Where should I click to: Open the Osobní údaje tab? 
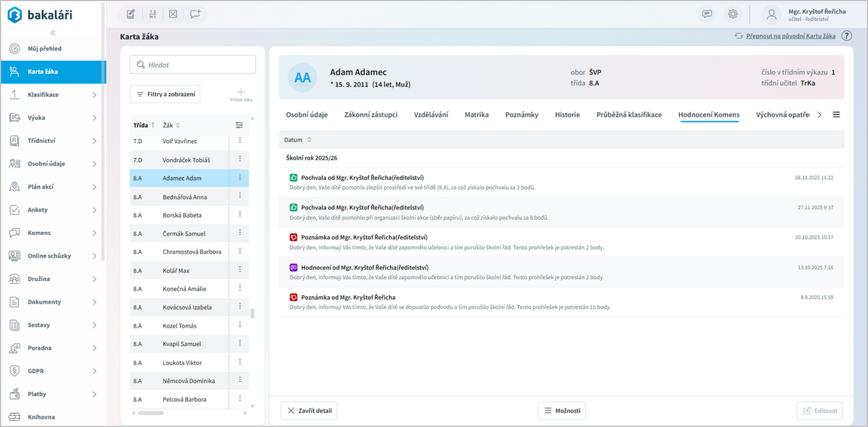[x=306, y=115]
